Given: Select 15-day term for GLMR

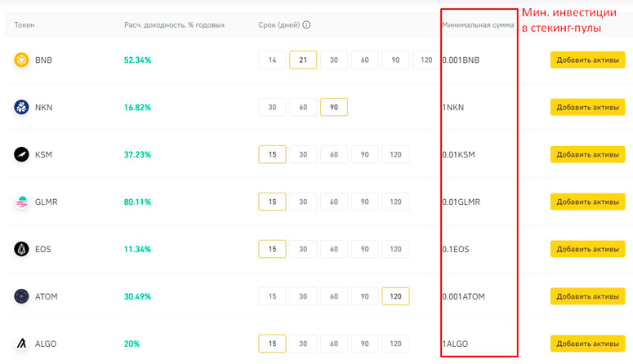Looking at the screenshot, I should [x=273, y=202].
